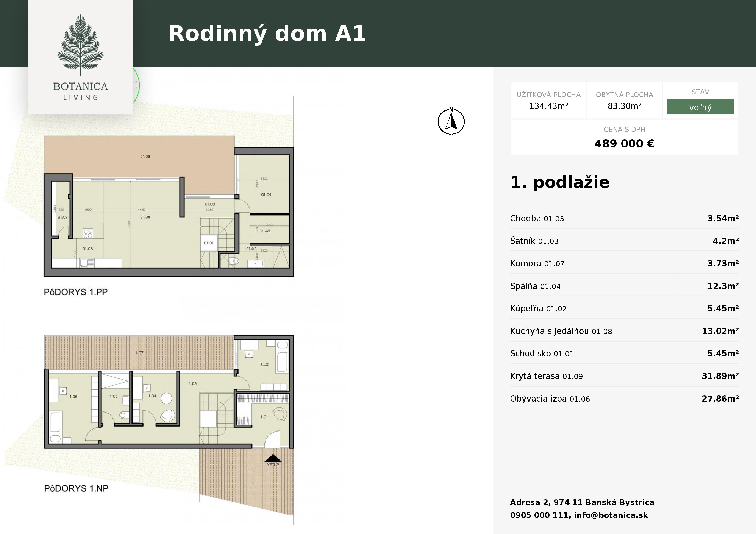Screen dimensions: 756x534
Task: Click the Schodisko 01.01 row
Action: (x=624, y=353)
